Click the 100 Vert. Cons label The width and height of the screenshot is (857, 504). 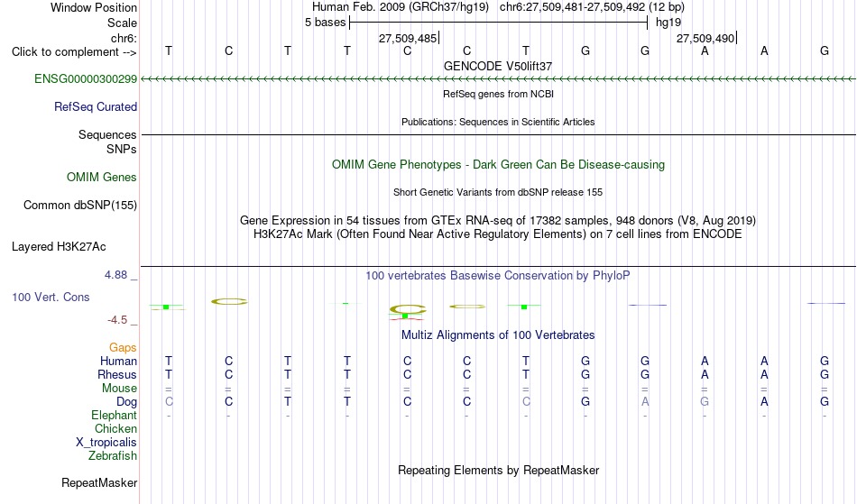[51, 298]
